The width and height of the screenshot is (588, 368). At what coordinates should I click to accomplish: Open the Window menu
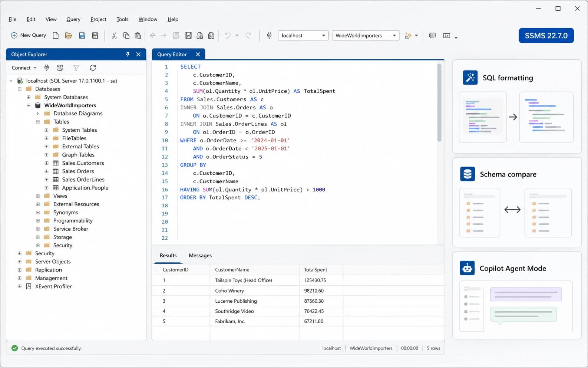(x=148, y=19)
